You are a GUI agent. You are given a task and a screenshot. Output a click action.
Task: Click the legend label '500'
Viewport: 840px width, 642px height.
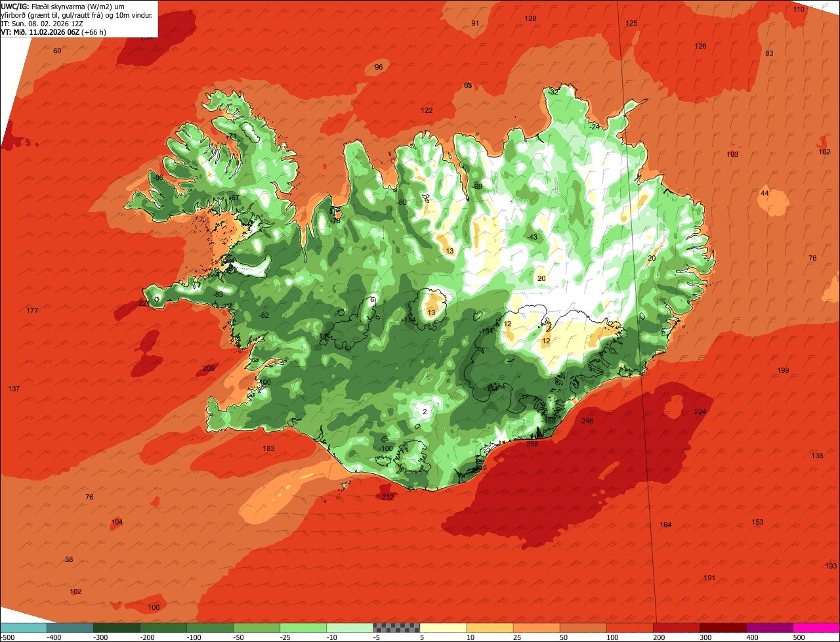coord(797,637)
